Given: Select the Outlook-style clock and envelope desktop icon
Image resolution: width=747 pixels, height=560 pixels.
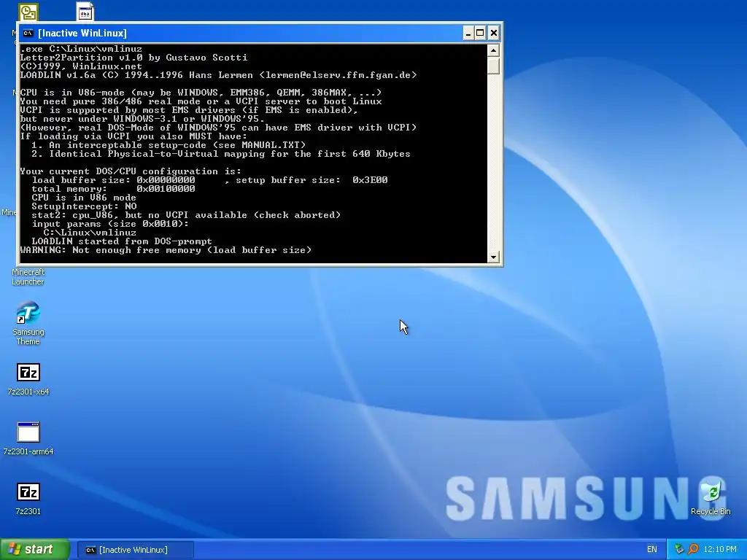Looking at the screenshot, I should (x=28, y=12).
